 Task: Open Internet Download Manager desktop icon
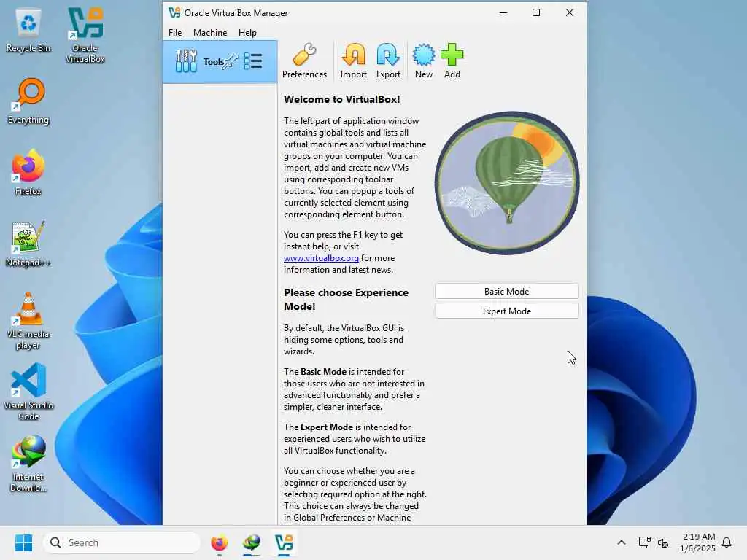[28, 463]
